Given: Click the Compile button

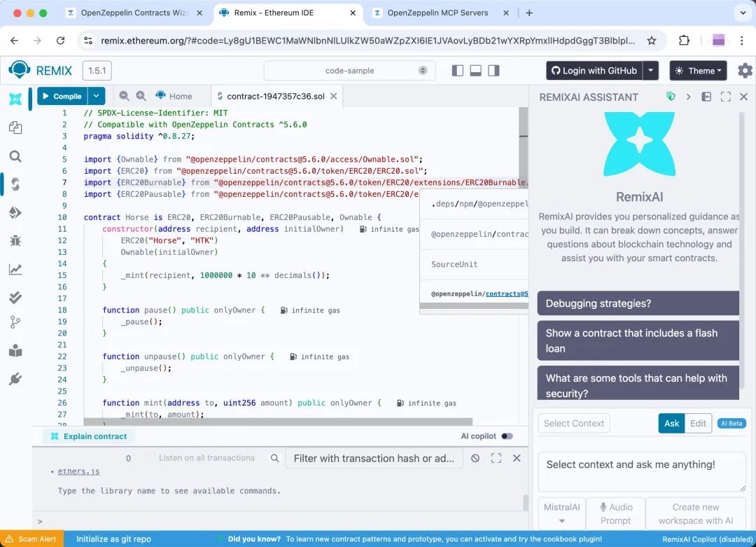Looking at the screenshot, I should pyautogui.click(x=63, y=96).
